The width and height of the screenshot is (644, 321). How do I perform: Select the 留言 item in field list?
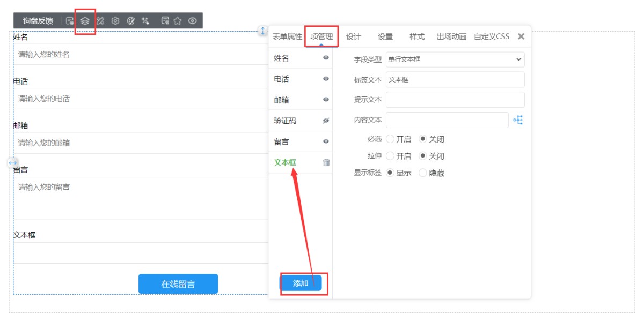point(282,141)
